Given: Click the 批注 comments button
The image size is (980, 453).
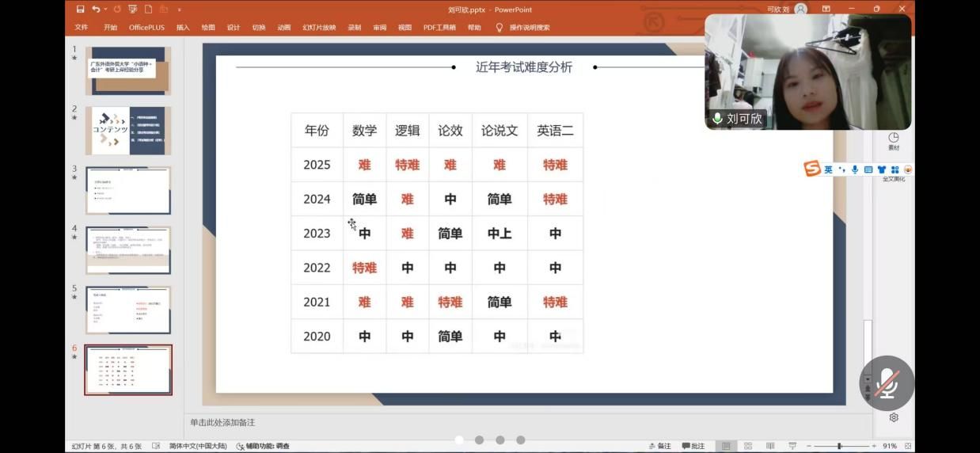Looking at the screenshot, I should click(x=693, y=446).
